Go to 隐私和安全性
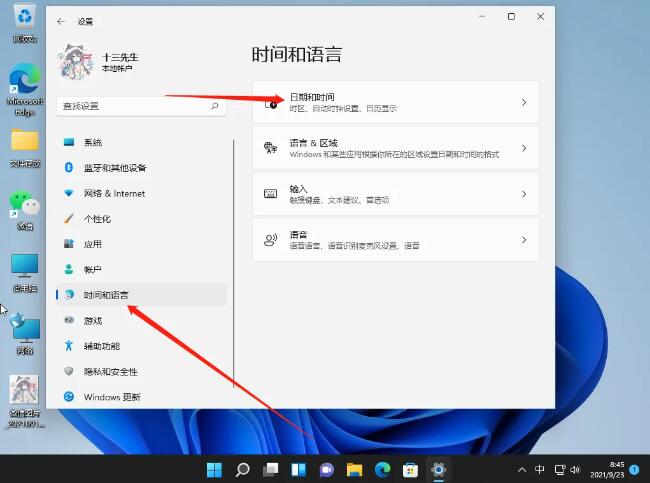The width and height of the screenshot is (650, 483). tap(141, 371)
